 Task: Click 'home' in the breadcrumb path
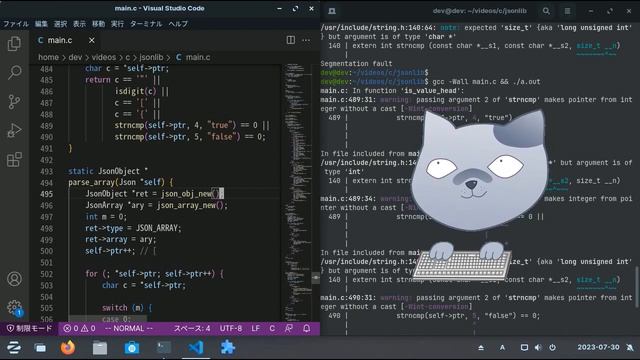(48, 57)
